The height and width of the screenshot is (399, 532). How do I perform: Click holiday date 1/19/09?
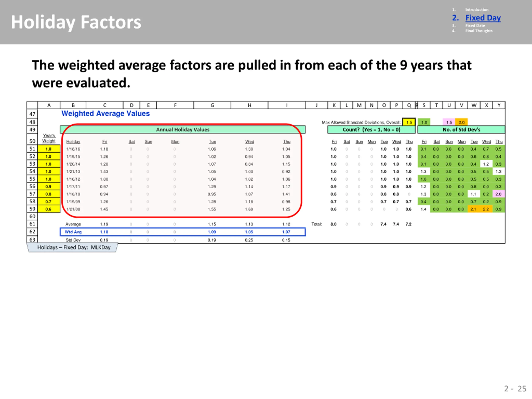click(73, 202)
